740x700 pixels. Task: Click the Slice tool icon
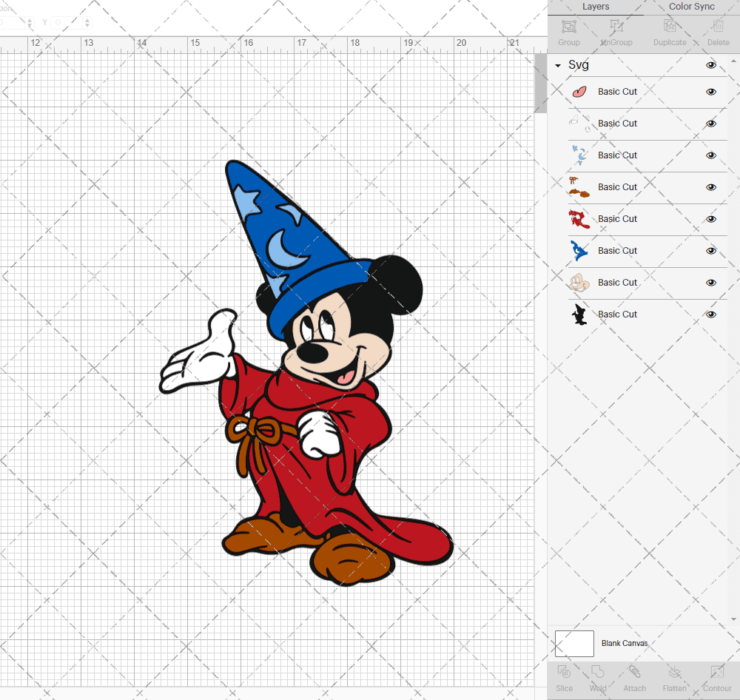coord(564,672)
